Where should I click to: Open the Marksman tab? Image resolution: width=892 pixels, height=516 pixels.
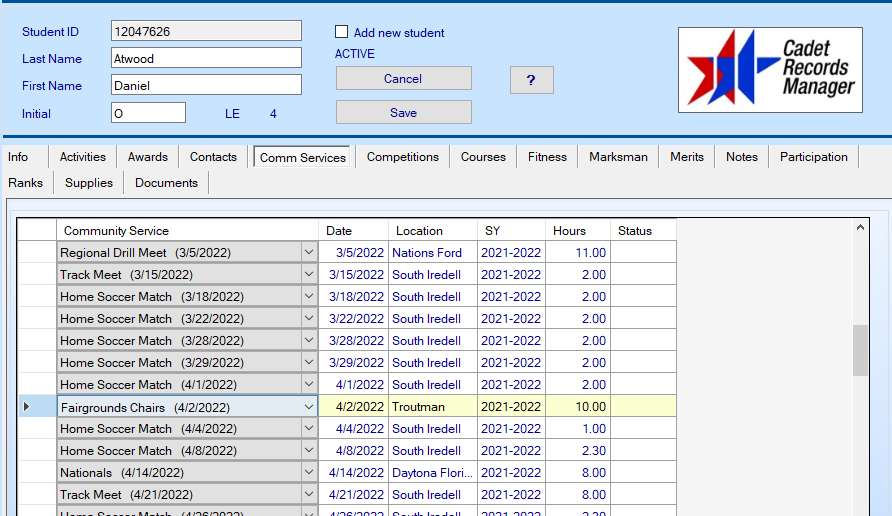(618, 157)
